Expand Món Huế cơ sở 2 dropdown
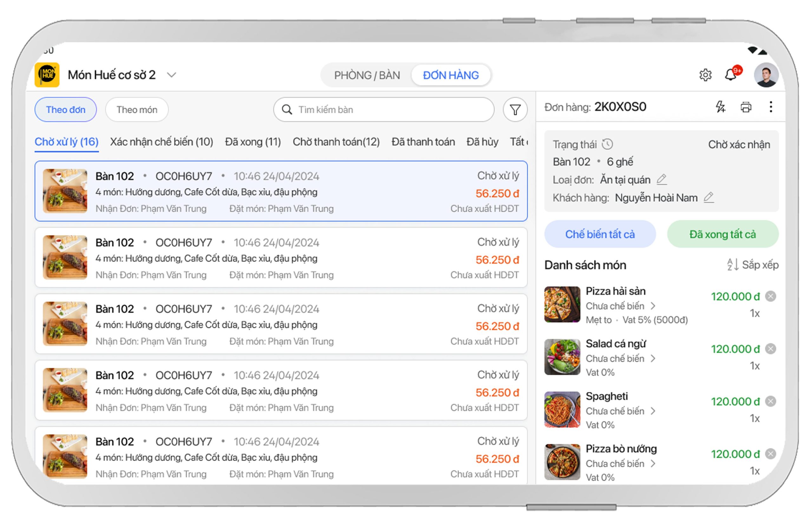 point(172,75)
